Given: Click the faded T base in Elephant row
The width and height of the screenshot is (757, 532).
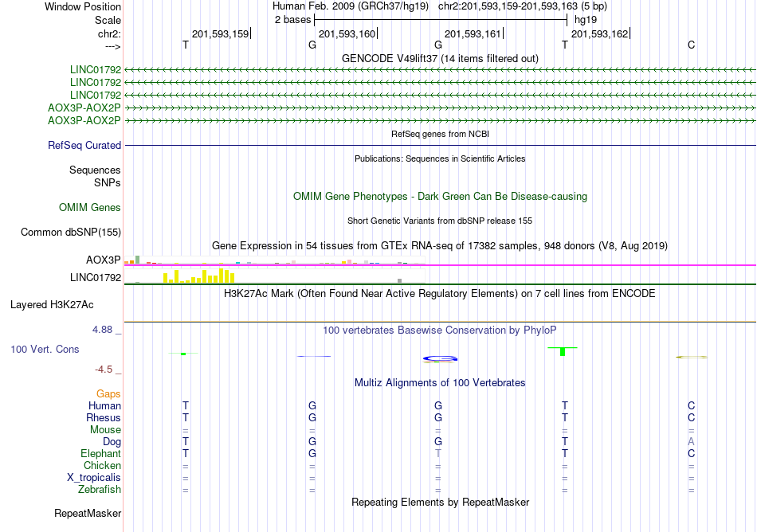Looking at the screenshot, I should click(438, 453).
